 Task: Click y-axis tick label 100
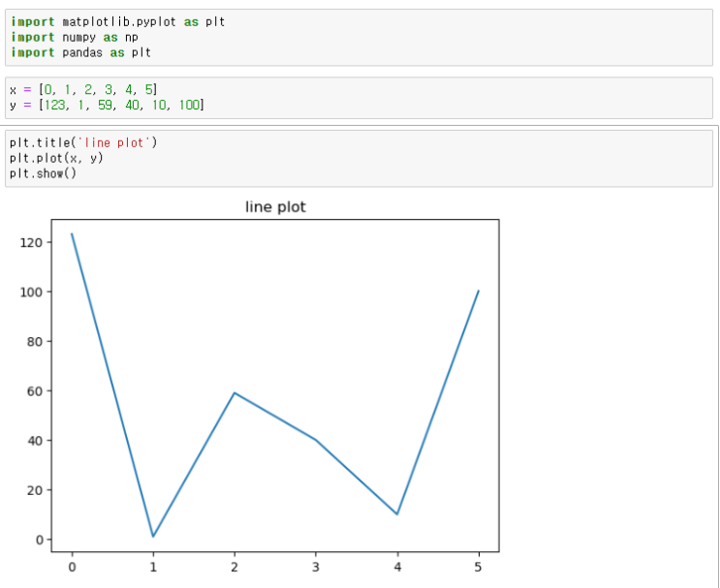pyautogui.click(x=31, y=292)
